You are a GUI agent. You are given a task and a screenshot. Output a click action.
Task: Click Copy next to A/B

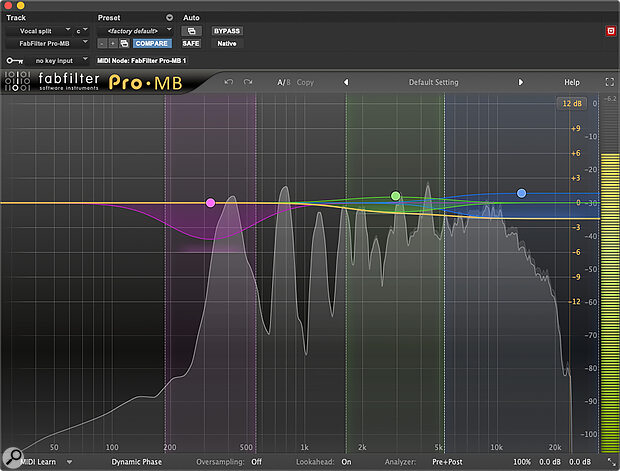tap(305, 82)
